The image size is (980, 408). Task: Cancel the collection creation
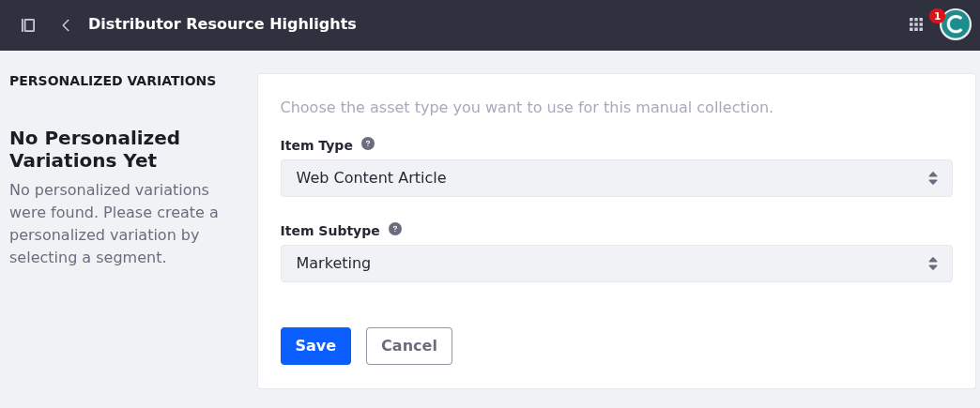(409, 346)
